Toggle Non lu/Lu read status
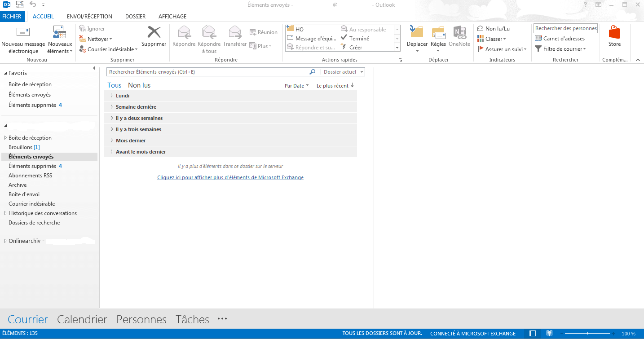 pyautogui.click(x=493, y=29)
